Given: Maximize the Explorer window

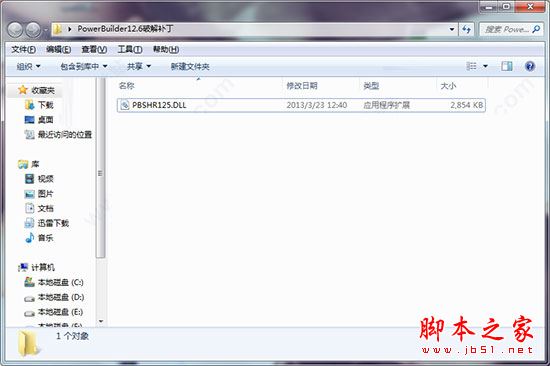Looking at the screenshot, I should tap(507, 6).
